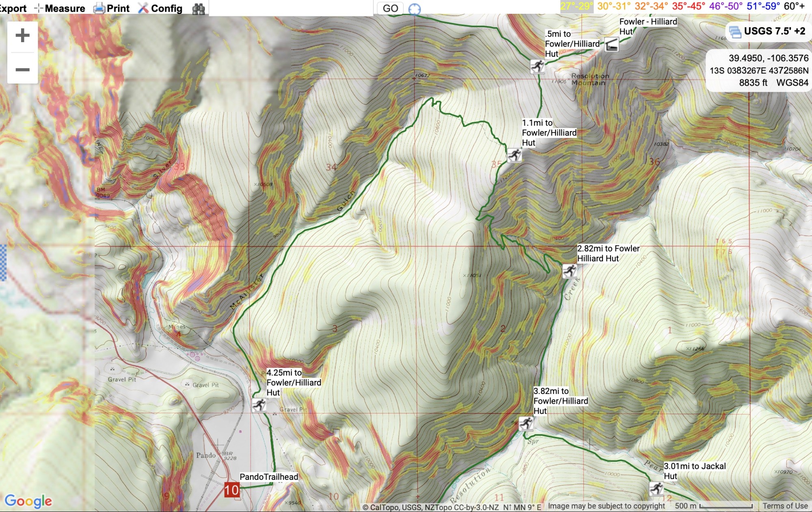The height and width of the screenshot is (512, 812).
Task: Click the Fowler-Hilliard Hut cabin icon
Action: click(x=611, y=44)
